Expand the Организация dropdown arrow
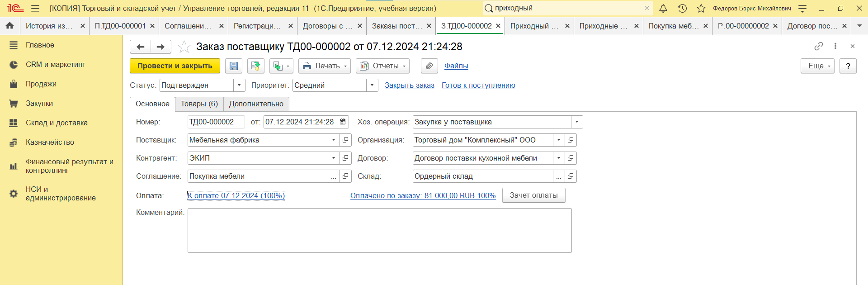Viewport: 868px width, 285px height. pyautogui.click(x=559, y=140)
